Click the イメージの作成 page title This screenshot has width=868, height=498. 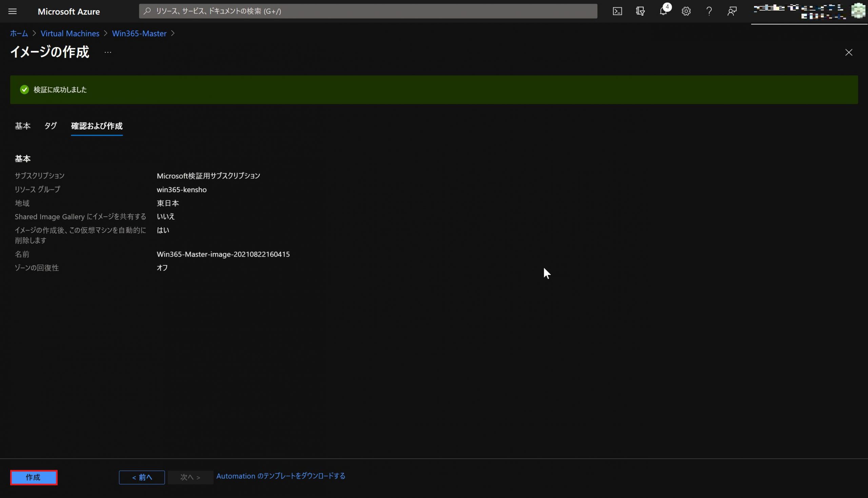pyautogui.click(x=50, y=52)
